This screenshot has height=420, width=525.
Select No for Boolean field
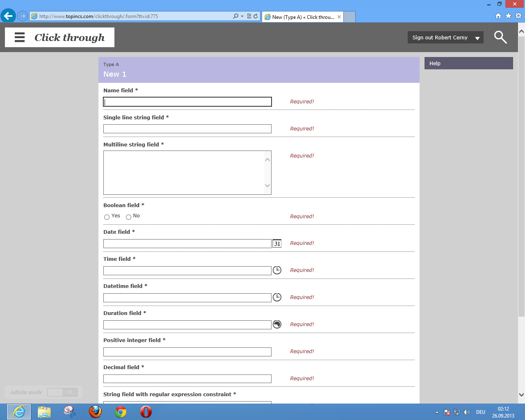pyautogui.click(x=129, y=217)
